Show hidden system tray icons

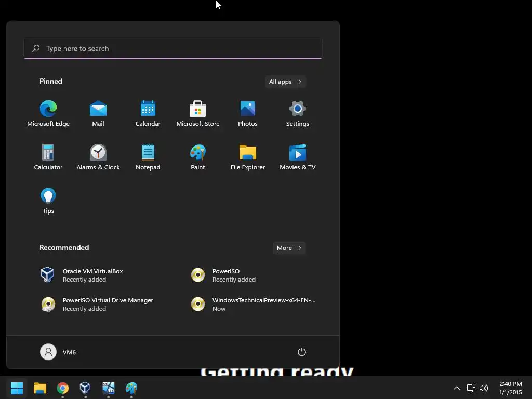tap(457, 388)
